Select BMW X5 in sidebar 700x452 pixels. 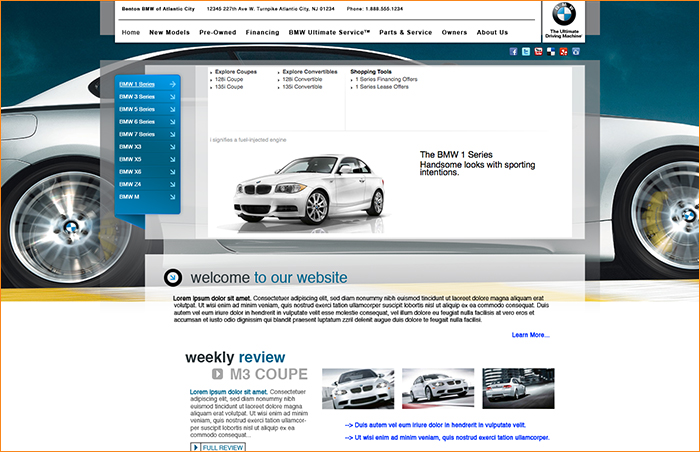[130, 159]
